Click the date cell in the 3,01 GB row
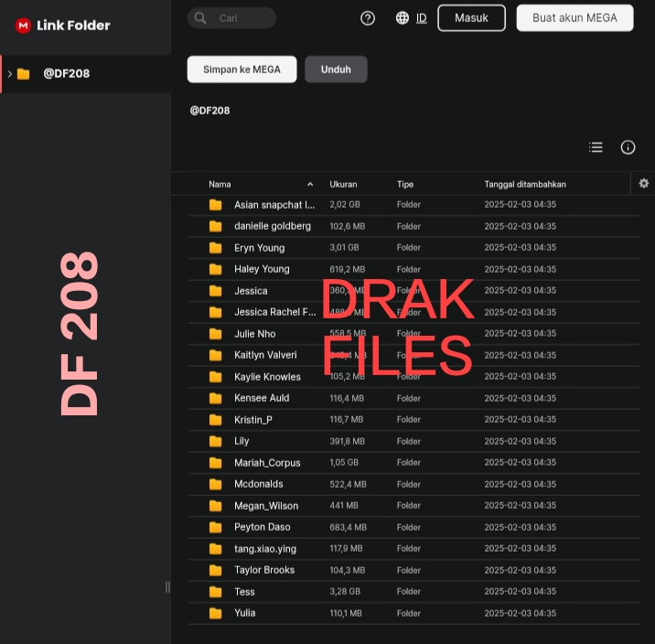 (x=521, y=247)
